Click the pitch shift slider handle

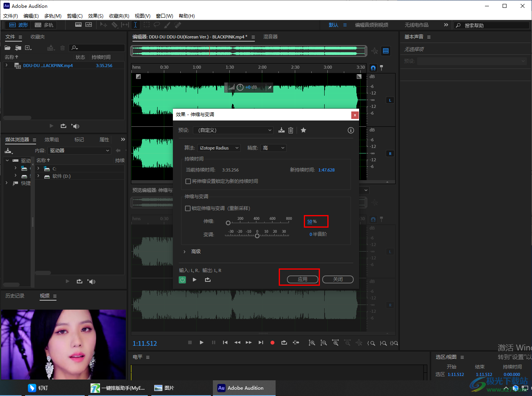257,236
